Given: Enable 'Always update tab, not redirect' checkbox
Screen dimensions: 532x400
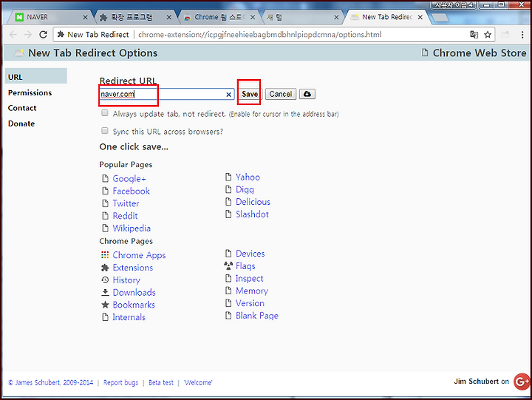Looking at the screenshot, I should (105, 113).
